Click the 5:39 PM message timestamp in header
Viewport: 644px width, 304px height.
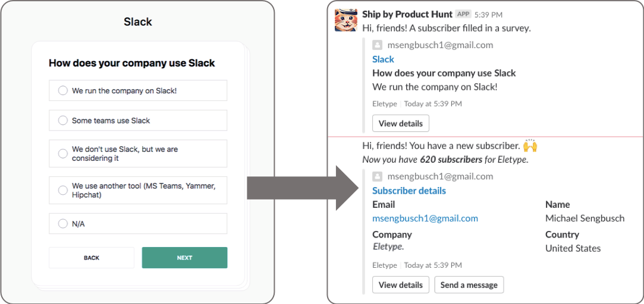click(x=489, y=15)
